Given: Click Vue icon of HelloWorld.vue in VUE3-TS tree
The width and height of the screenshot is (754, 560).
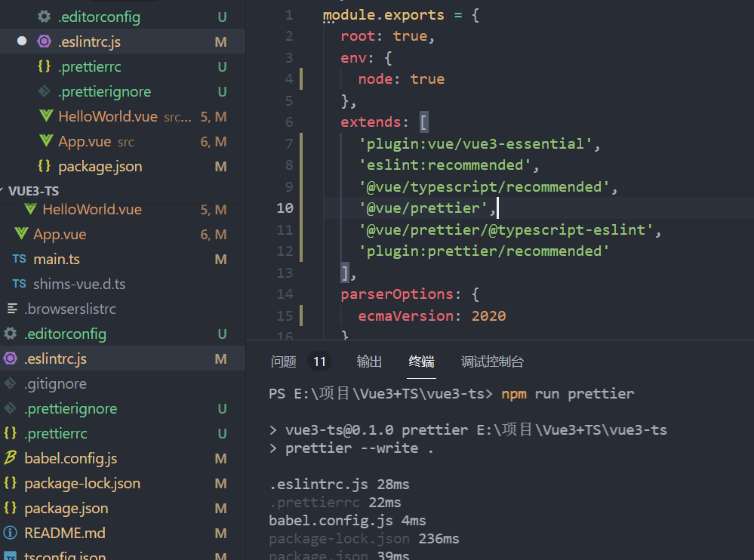Looking at the screenshot, I should pyautogui.click(x=30, y=209).
